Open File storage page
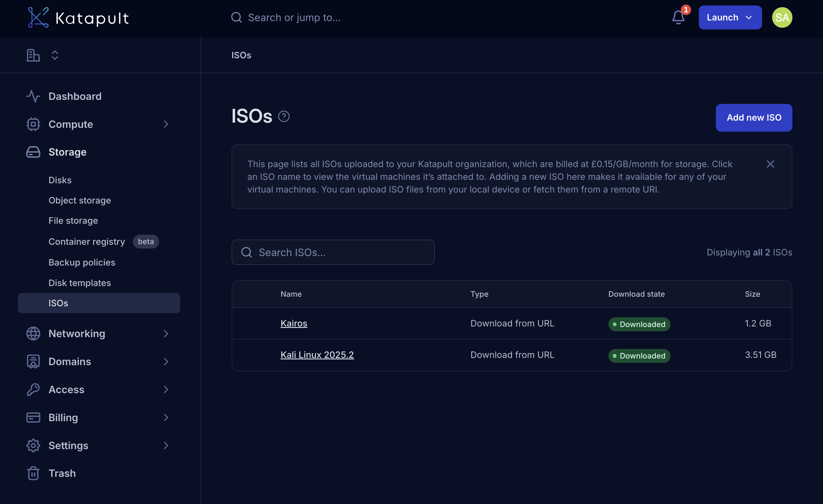Screen dimensions: 823x504 click(73, 221)
